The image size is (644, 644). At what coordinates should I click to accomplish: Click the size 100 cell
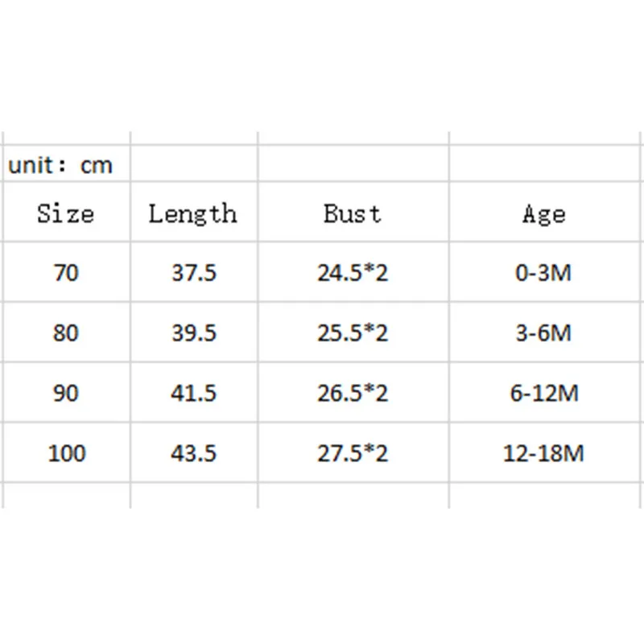click(67, 452)
